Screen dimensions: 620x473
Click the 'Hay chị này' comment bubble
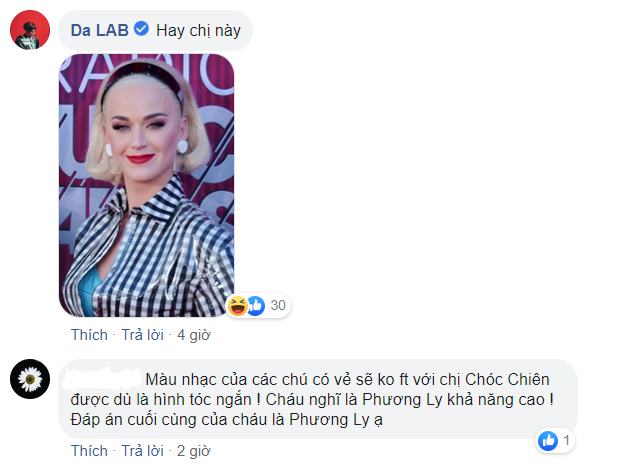[x=155, y=30]
